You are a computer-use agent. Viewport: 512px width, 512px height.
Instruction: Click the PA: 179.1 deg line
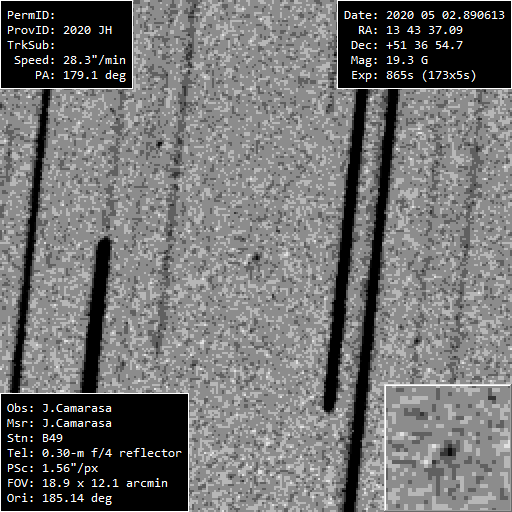point(81,75)
